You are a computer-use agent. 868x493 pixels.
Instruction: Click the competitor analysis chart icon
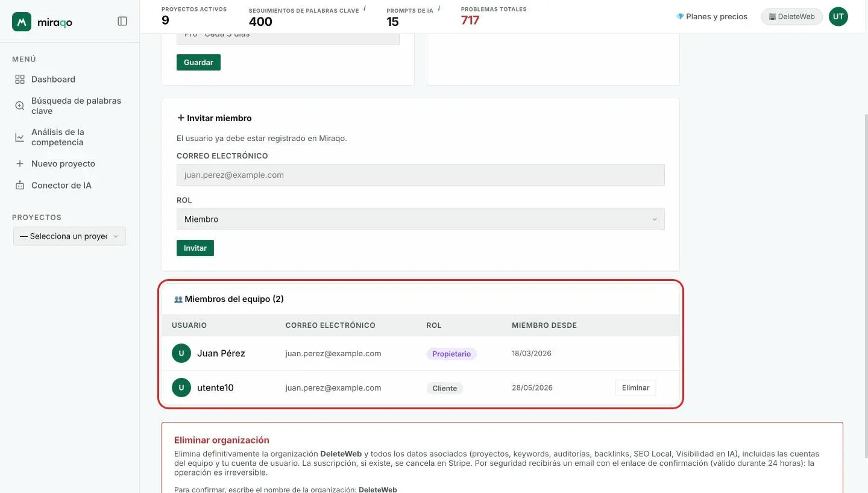point(20,137)
